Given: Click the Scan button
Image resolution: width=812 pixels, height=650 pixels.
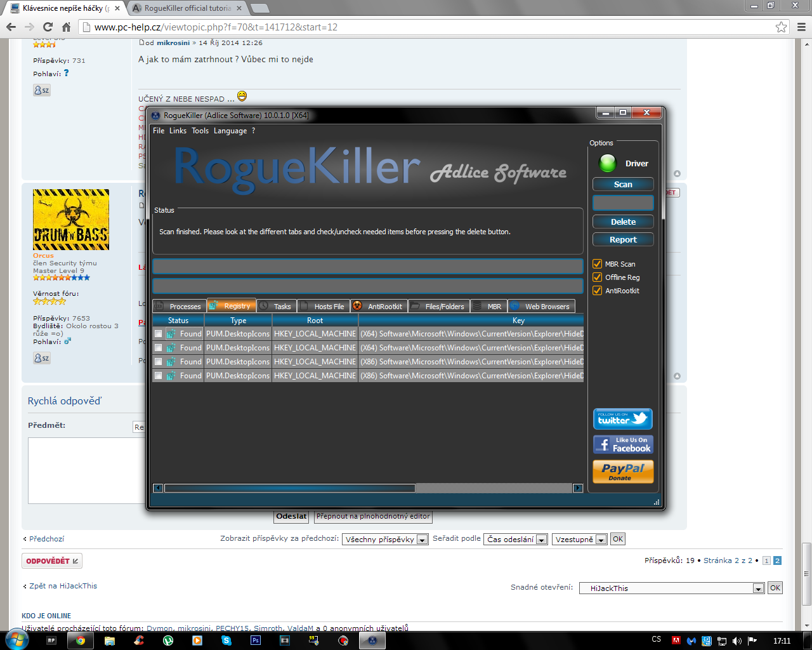Looking at the screenshot, I should click(x=623, y=184).
